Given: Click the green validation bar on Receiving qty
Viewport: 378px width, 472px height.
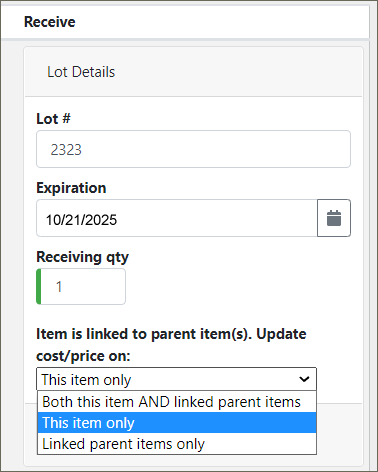Looking at the screenshot, I should click(39, 286).
